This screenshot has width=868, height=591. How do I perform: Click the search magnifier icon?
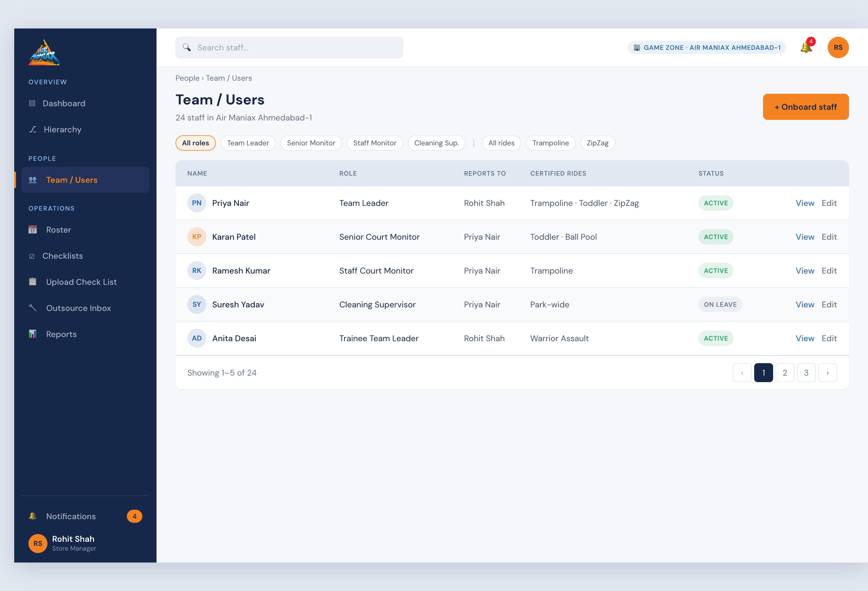point(187,47)
